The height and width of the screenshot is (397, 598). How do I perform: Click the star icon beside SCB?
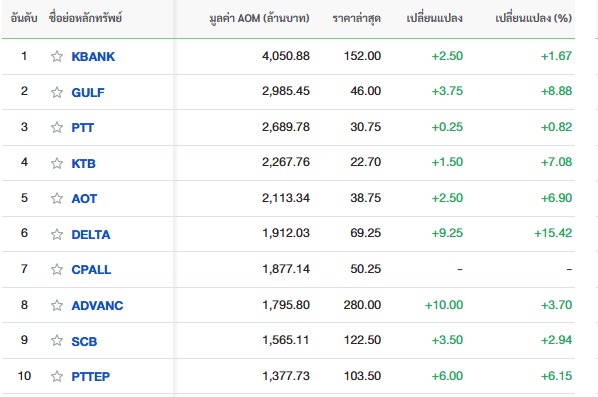57,341
